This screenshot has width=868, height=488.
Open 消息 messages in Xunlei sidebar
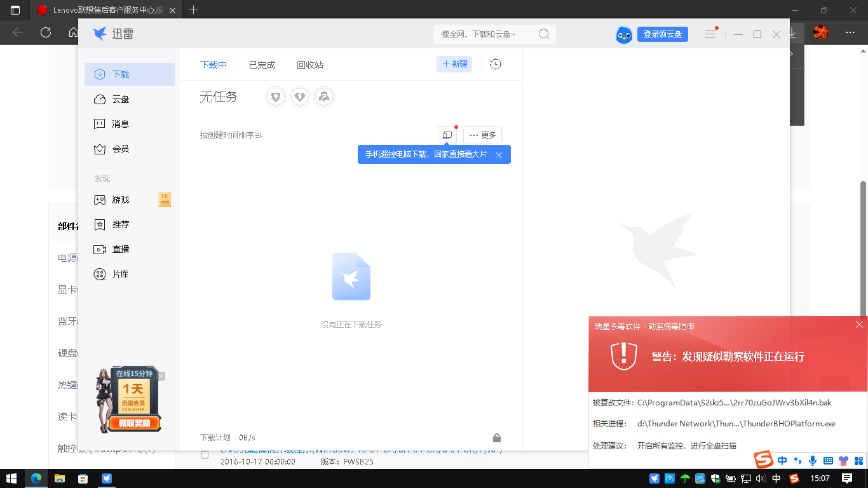tap(129, 124)
